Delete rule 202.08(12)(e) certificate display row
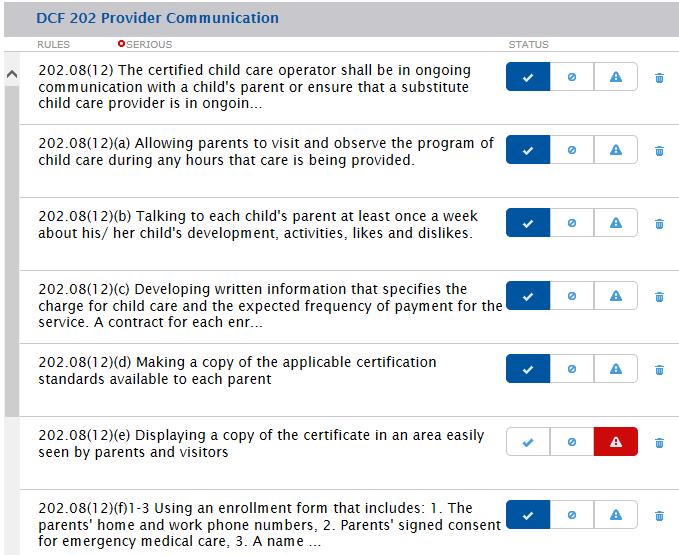Image resolution: width=679 pixels, height=555 pixels. [659, 443]
